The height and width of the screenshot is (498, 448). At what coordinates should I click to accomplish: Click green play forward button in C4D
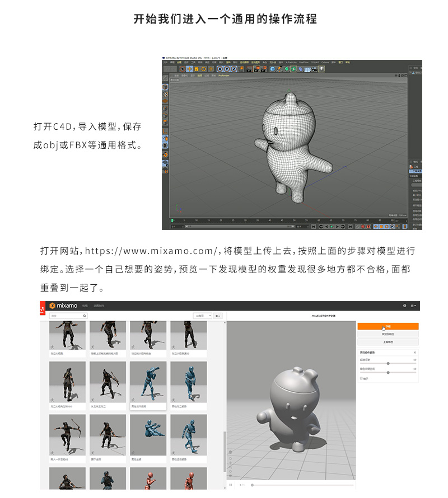click(x=332, y=227)
